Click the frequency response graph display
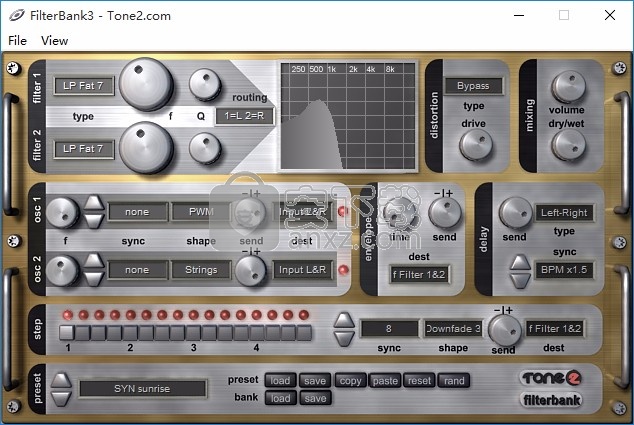Screen dimensions: 634x425 click(348, 116)
